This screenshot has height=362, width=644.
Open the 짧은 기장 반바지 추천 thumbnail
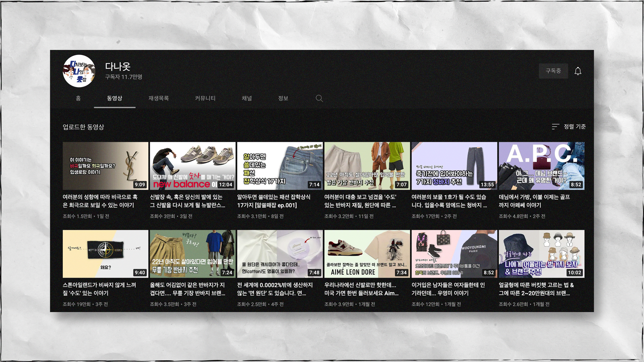pyautogui.click(x=367, y=166)
